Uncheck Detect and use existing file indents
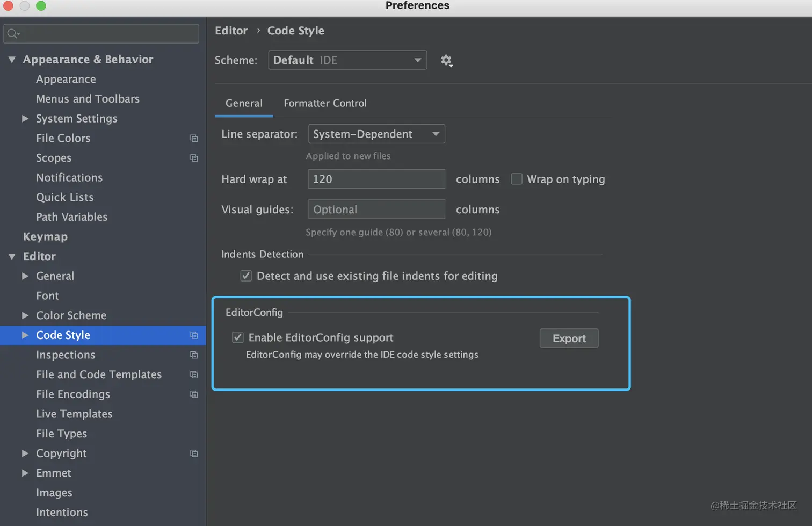812x526 pixels. [x=246, y=276]
